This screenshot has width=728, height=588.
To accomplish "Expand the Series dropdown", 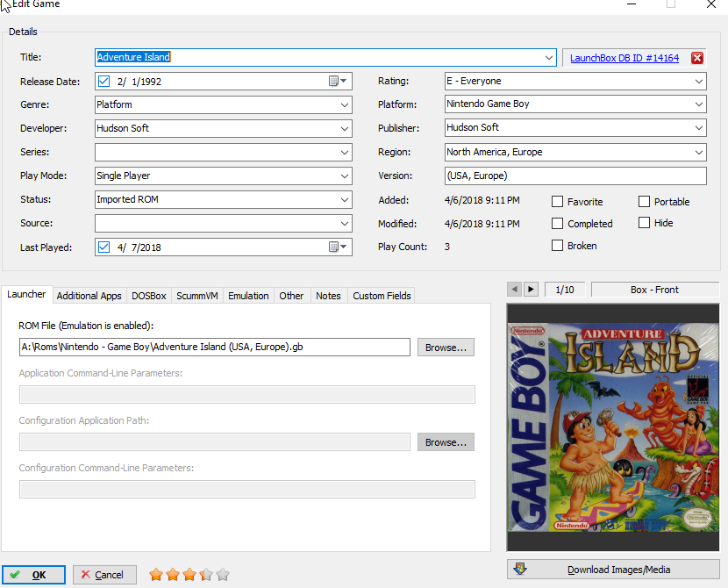I will point(345,153).
